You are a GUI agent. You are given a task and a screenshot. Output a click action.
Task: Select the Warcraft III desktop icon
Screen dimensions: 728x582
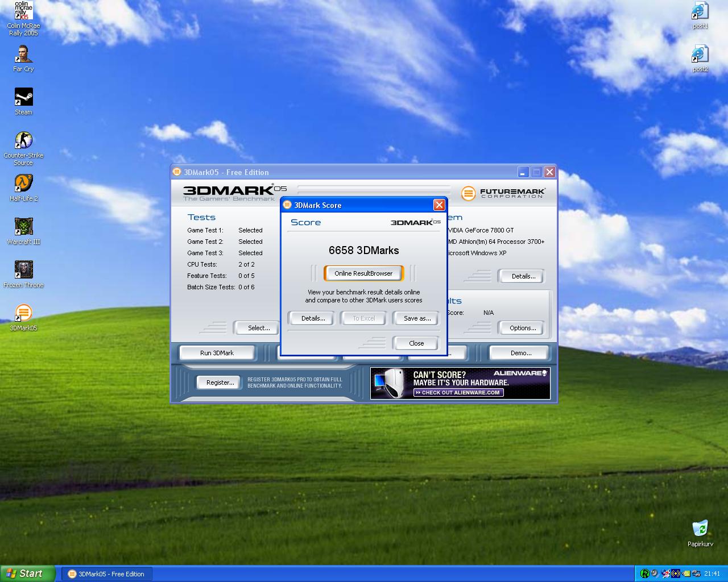coord(23,231)
